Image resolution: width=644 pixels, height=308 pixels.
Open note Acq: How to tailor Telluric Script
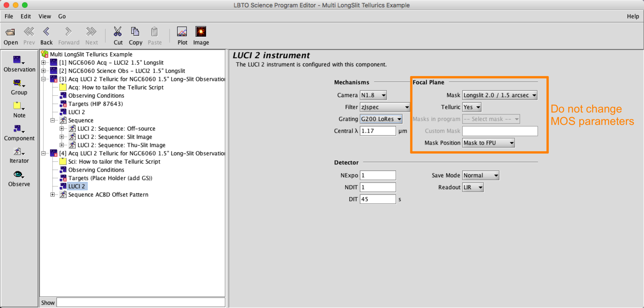(116, 87)
